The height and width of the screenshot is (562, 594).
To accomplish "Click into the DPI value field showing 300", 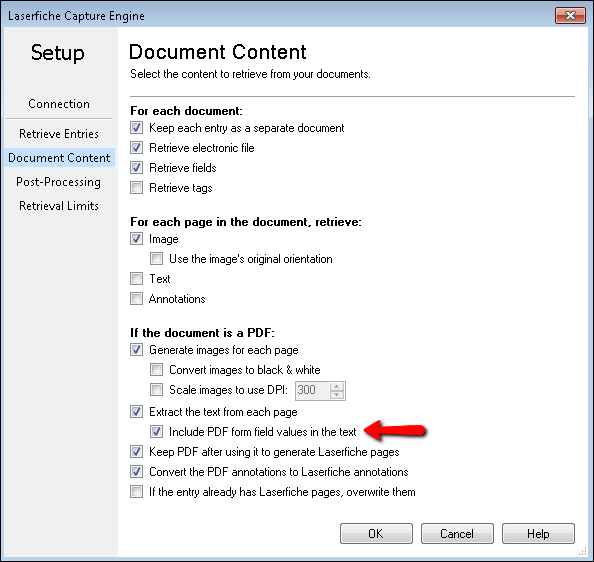I will (x=313, y=390).
